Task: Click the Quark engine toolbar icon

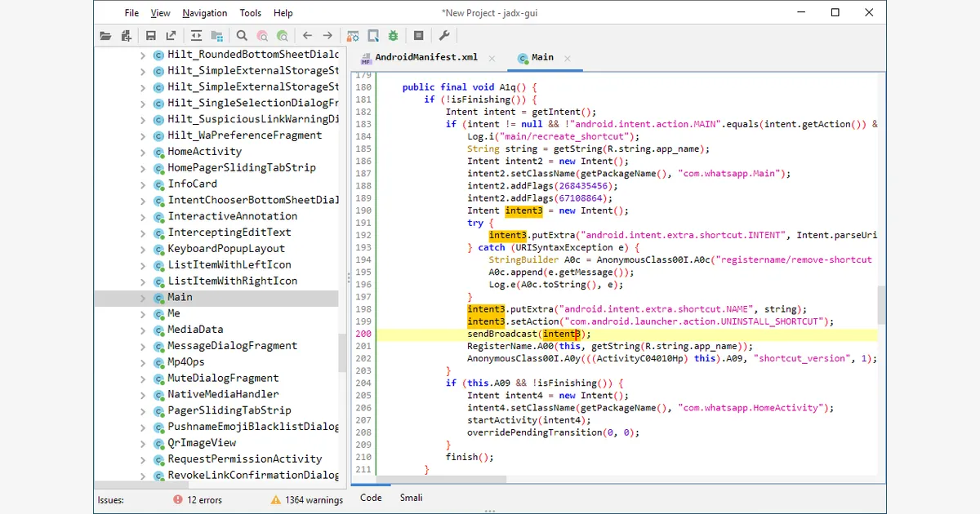Action: click(x=373, y=36)
